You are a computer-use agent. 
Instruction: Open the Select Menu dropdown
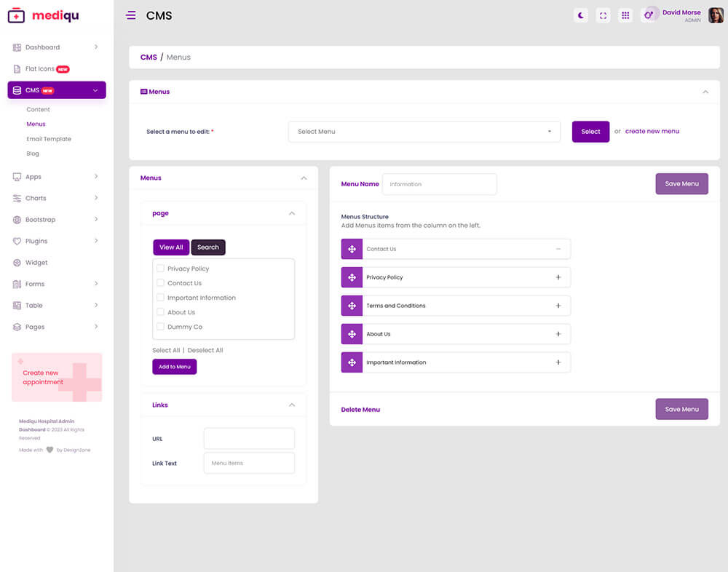click(424, 132)
